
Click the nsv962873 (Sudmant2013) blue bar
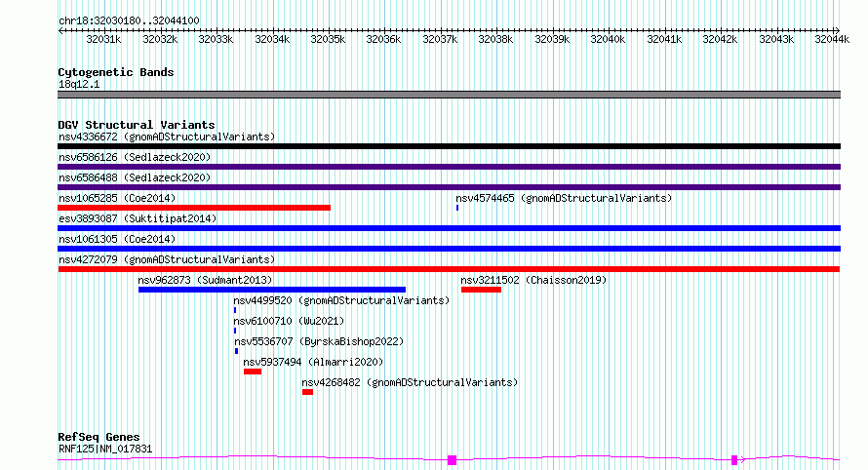272,290
